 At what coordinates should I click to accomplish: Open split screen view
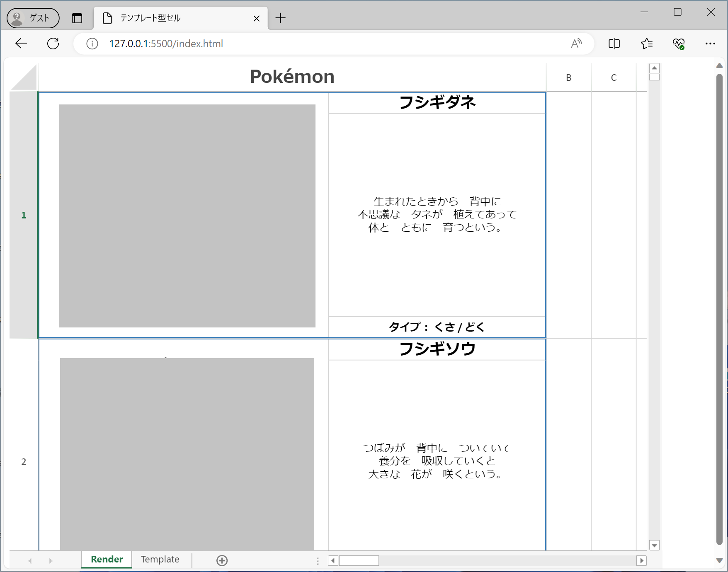pos(614,44)
